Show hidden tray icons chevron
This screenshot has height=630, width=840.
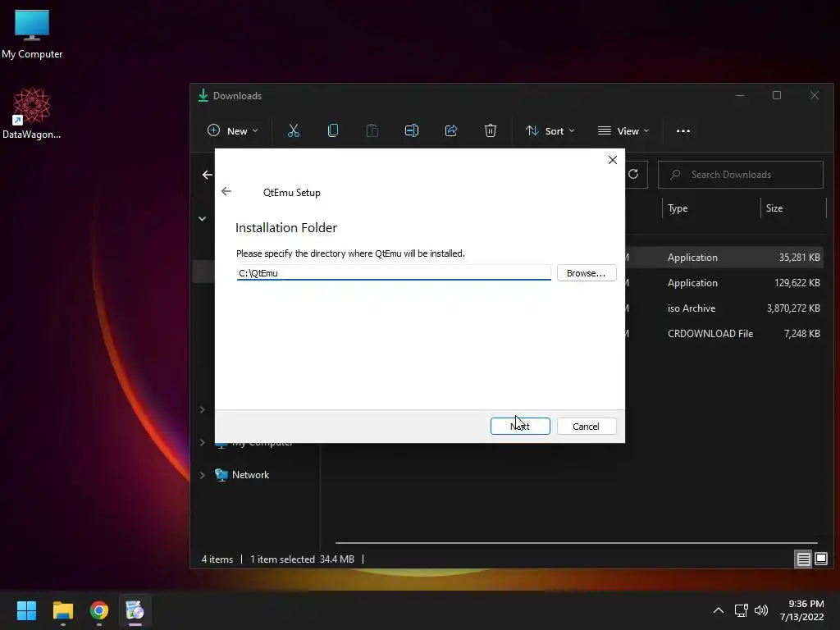click(719, 610)
